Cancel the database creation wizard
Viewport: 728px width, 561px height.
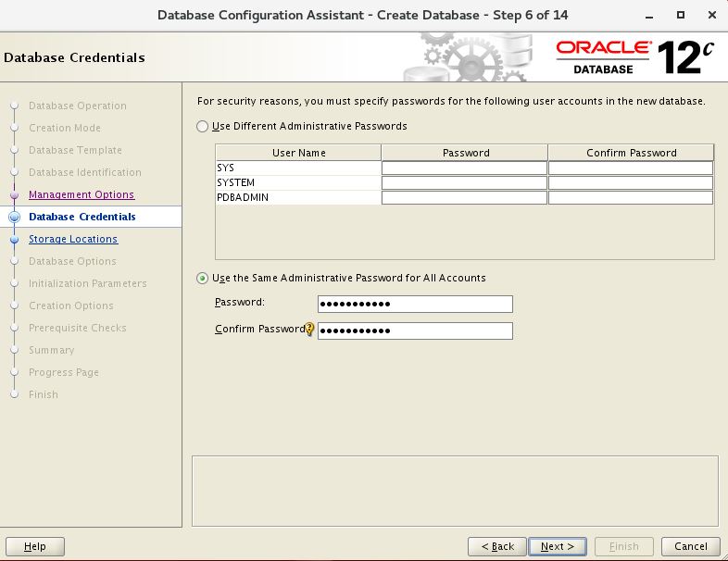(x=691, y=546)
